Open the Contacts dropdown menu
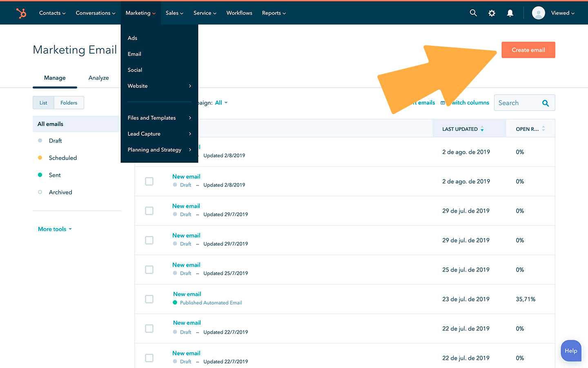Screen dimensions: 588x368 (52, 13)
